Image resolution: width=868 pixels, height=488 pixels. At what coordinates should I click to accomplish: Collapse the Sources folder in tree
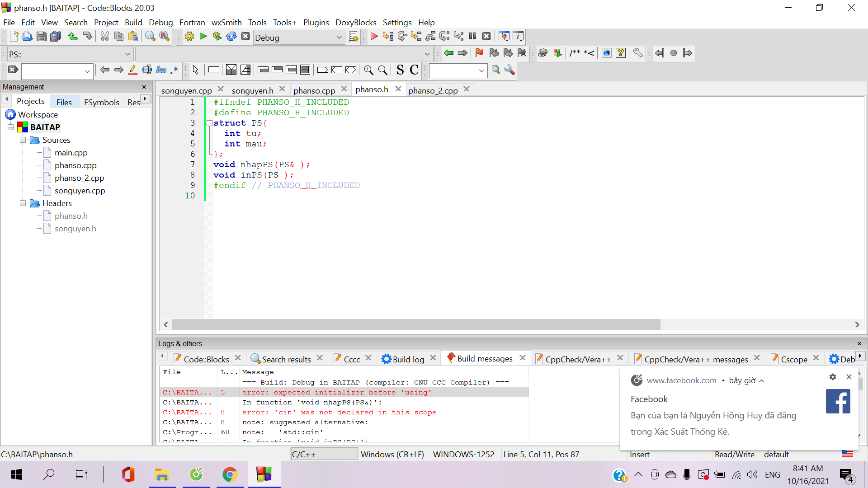(x=23, y=140)
